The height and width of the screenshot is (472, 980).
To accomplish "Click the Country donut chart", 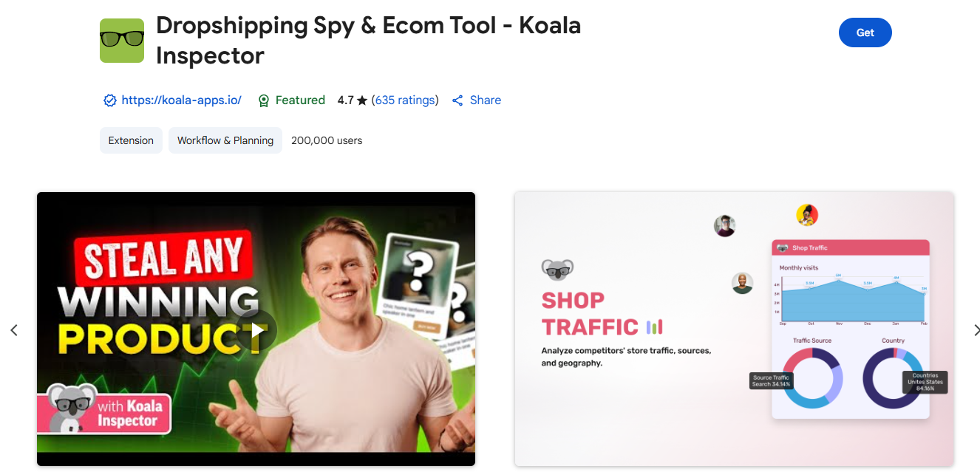I will pyautogui.click(x=894, y=379).
